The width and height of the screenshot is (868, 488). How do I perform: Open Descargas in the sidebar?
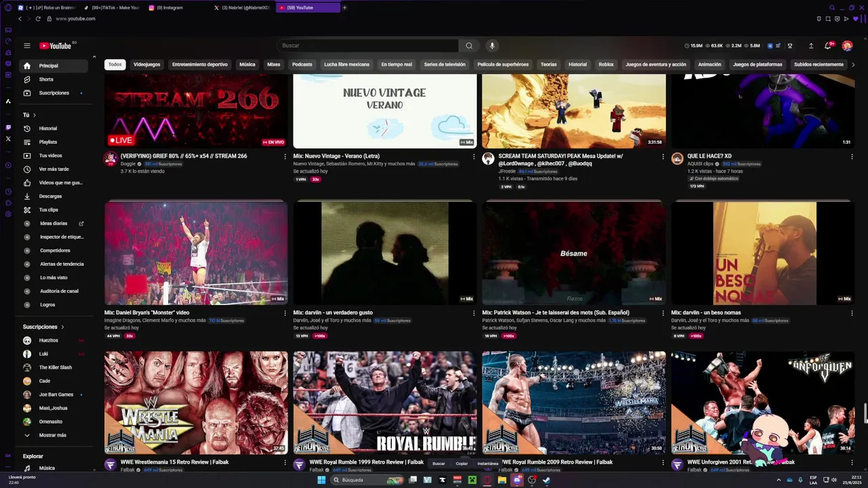point(54,196)
